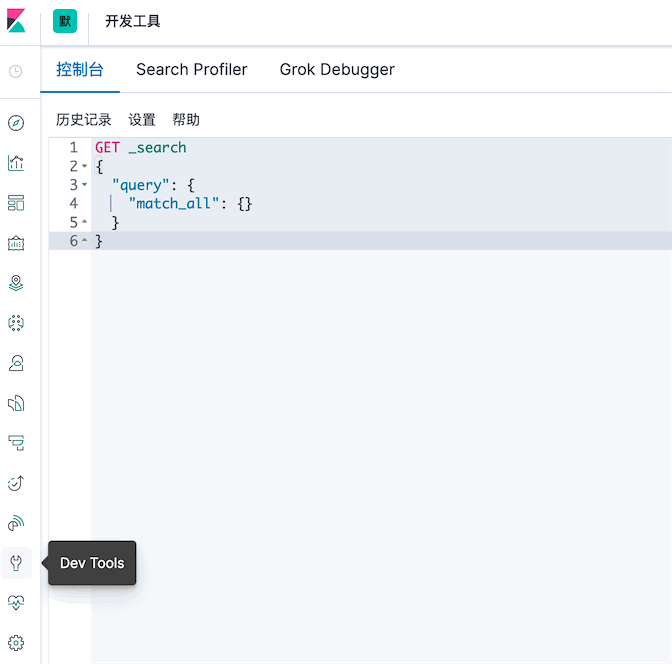672x664 pixels.
Task: Open the Maps icon in sidebar
Action: click(x=16, y=283)
